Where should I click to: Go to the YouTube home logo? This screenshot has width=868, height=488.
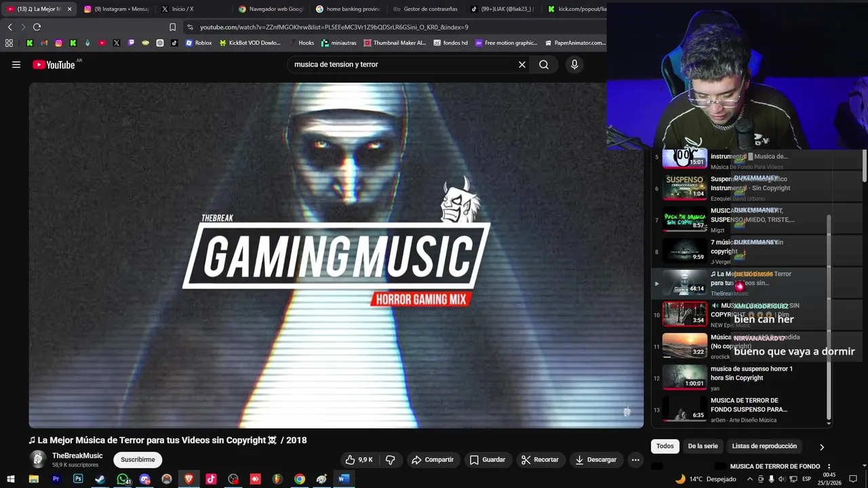point(54,64)
